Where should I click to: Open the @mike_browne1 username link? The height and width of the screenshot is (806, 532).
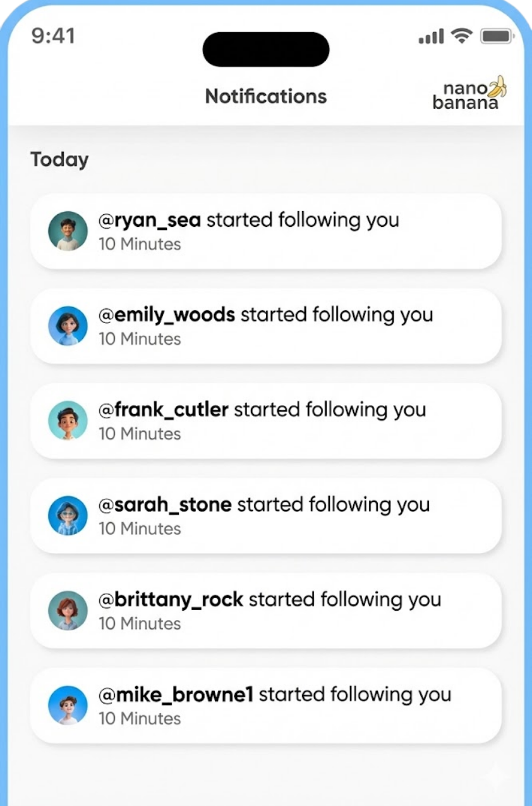176,695
